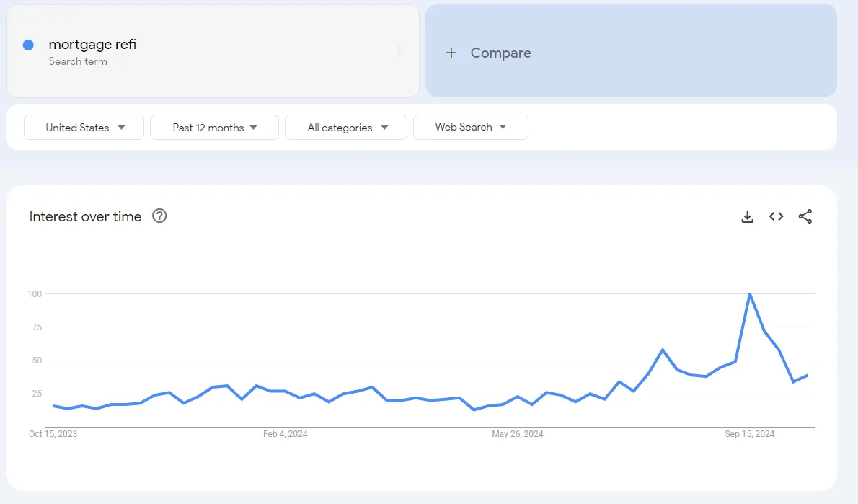Click the 100 value on y-axis
Viewport: 858px width, 504px height.
pyautogui.click(x=35, y=294)
